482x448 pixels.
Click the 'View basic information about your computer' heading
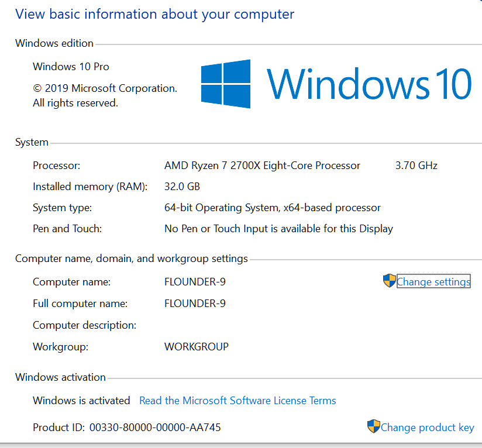(154, 14)
